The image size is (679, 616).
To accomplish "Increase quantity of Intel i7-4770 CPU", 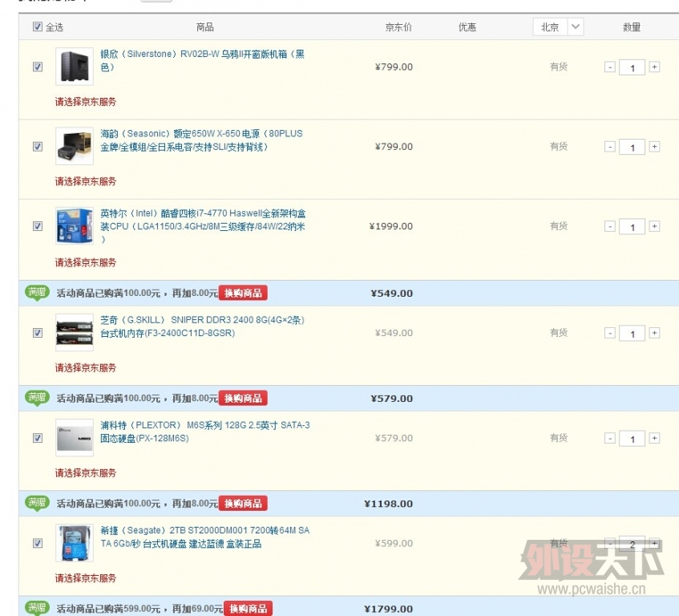I will pos(654,226).
